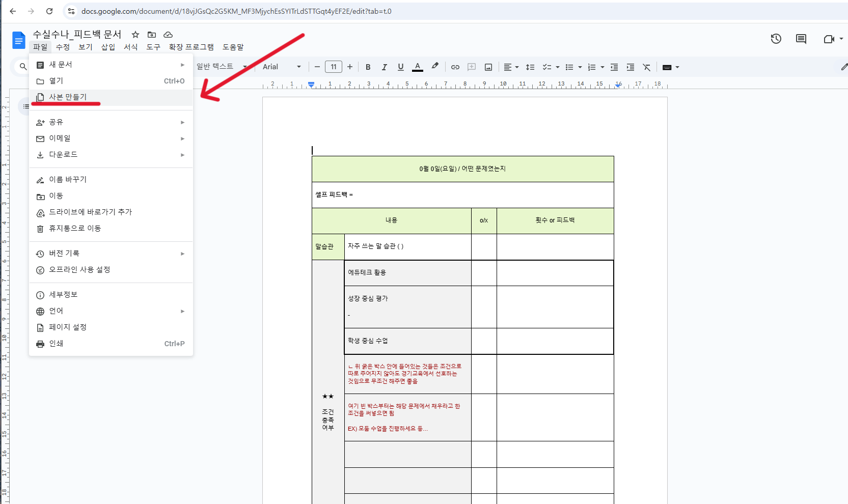Click the insert image icon

(x=488, y=67)
